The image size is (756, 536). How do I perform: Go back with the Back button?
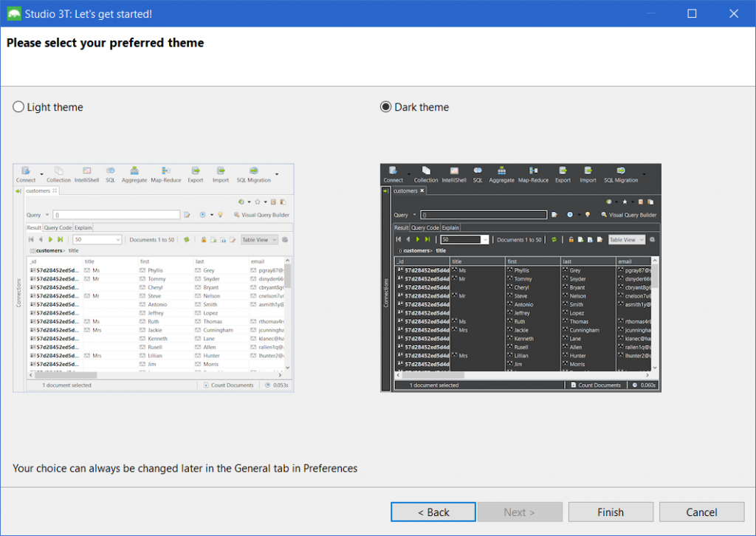click(x=433, y=512)
